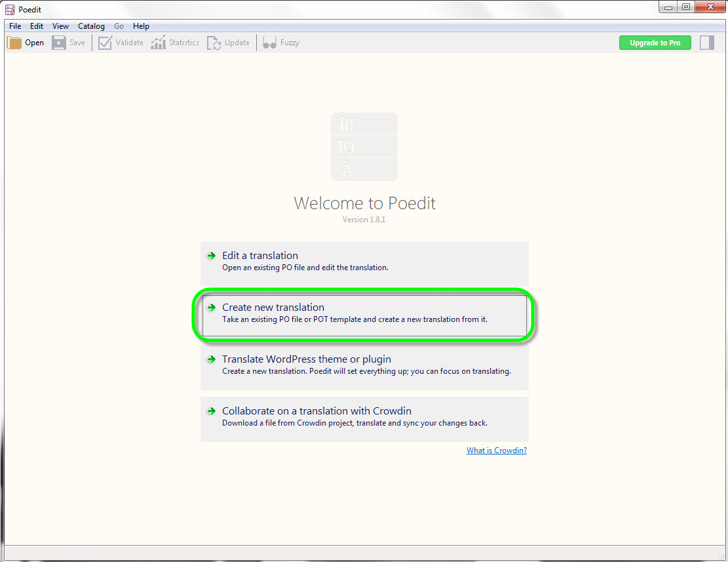
Task: Toggle the sidebar panel icon
Action: (x=706, y=43)
